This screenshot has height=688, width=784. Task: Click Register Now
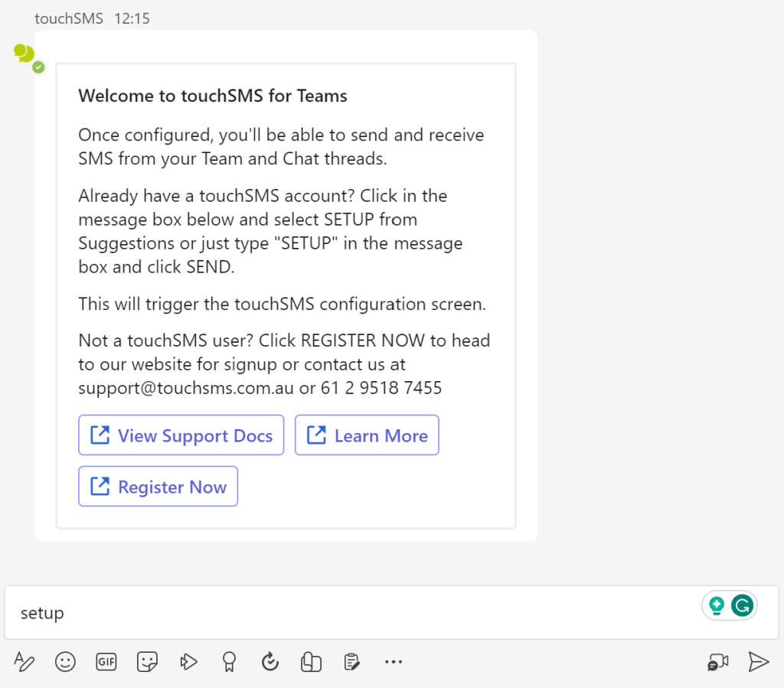point(158,486)
